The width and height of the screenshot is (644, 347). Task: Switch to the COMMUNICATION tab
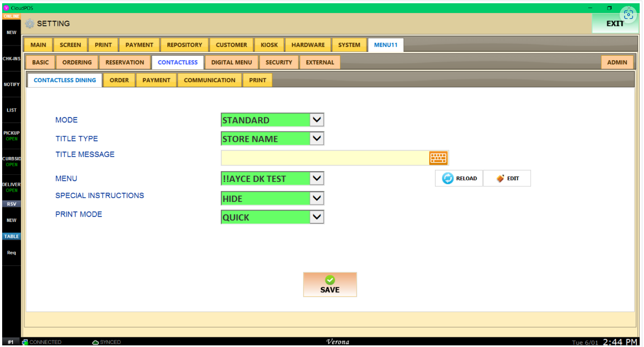tap(209, 80)
